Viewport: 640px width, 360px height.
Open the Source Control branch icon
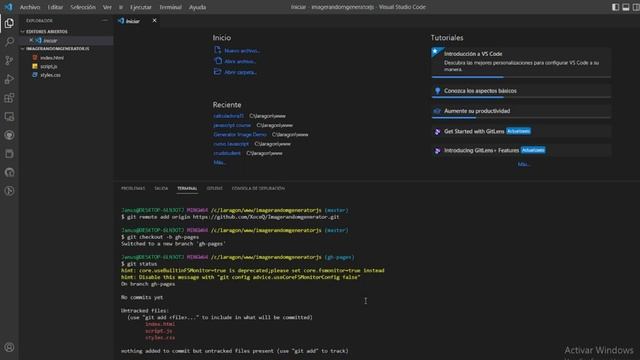coord(9,60)
